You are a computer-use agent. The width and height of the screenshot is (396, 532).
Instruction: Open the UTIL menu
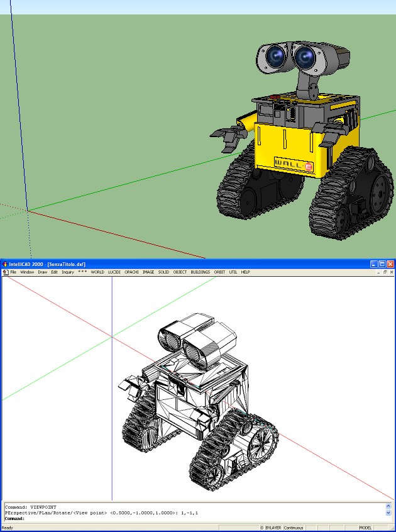click(x=233, y=272)
